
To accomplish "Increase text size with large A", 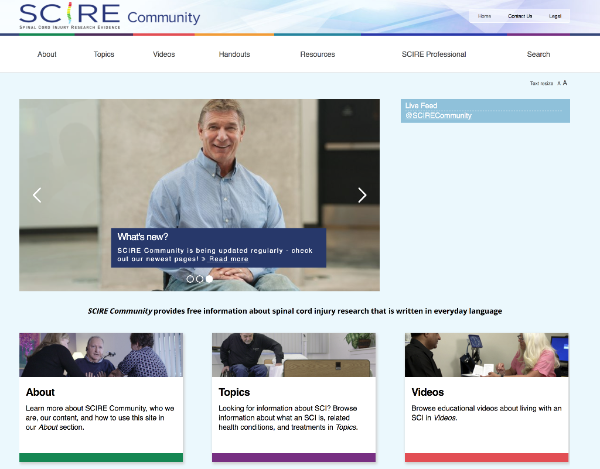I will pos(565,83).
